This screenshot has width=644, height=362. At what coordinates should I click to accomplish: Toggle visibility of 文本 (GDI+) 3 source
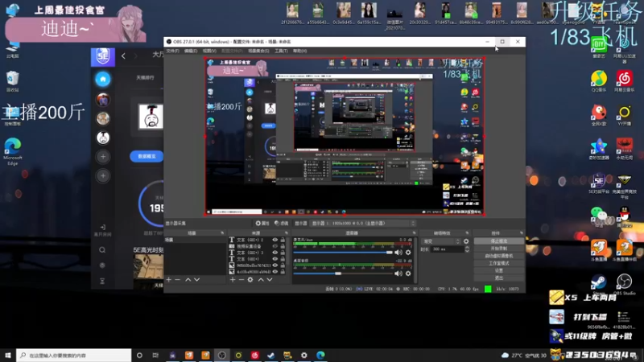click(x=275, y=253)
